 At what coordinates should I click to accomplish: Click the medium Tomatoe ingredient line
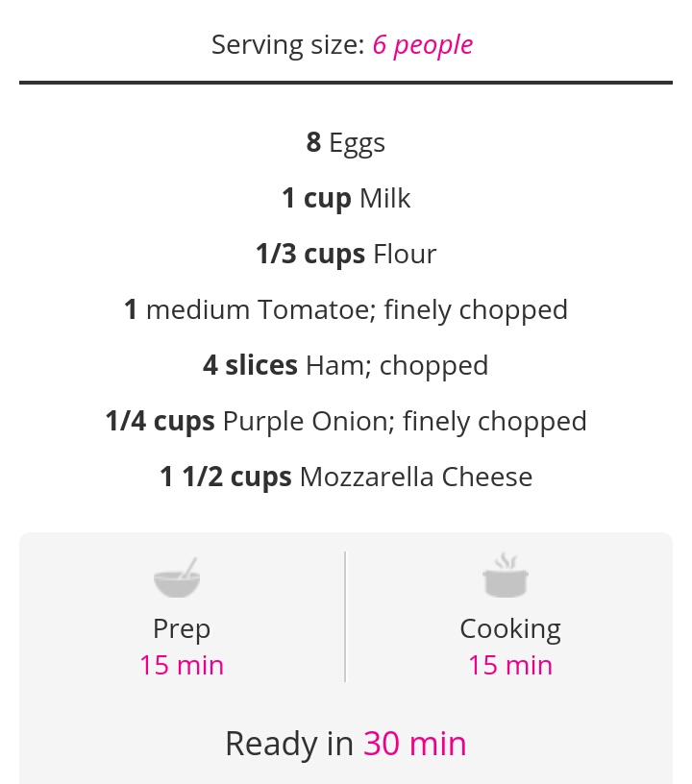pos(346,309)
